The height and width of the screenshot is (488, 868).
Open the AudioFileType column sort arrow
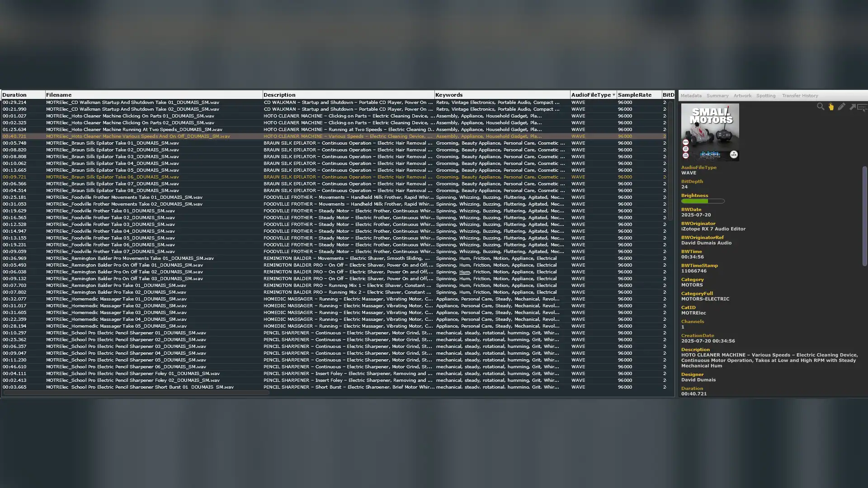[x=613, y=95]
